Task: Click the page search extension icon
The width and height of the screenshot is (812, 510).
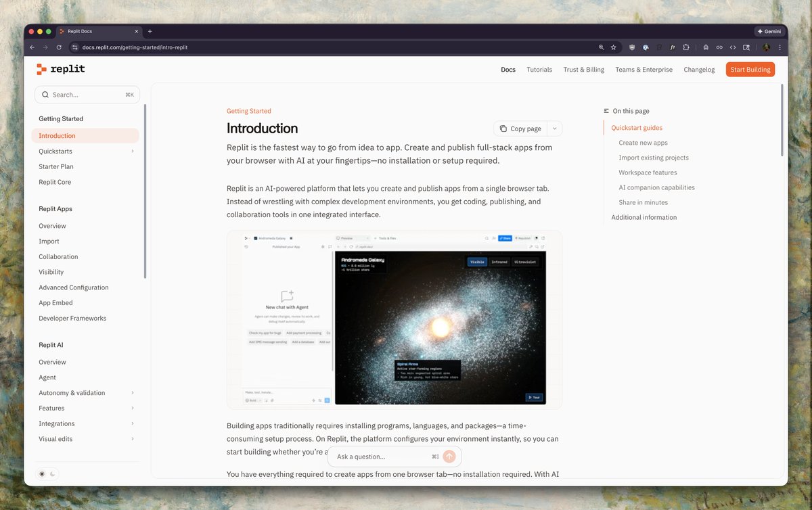Action: pos(746,47)
